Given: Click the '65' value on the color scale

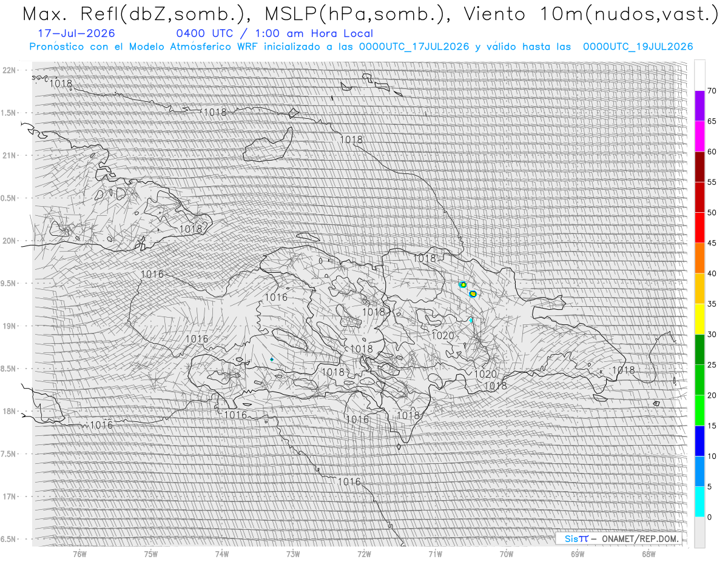Looking at the screenshot, I should [x=712, y=121].
